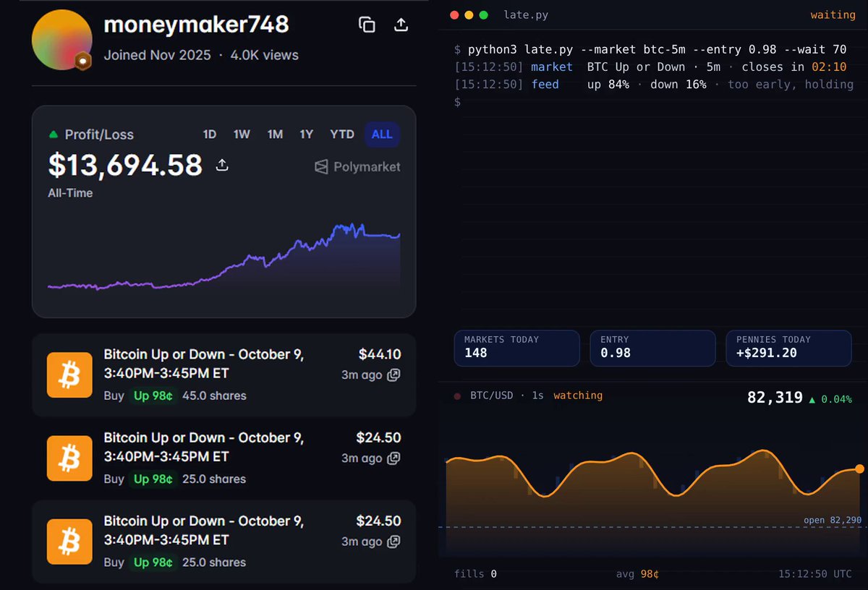868x590 pixels.
Task: Click the green maximize dot in late.py window
Action: [x=483, y=14]
